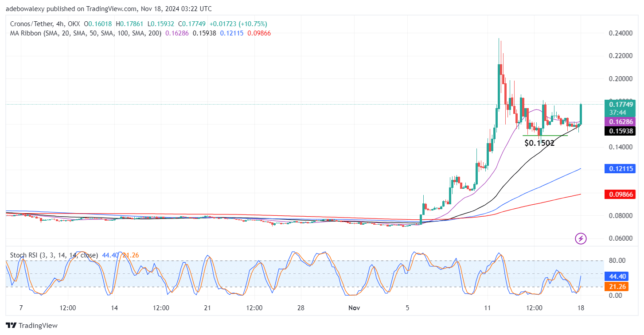This screenshot has height=335, width=644.
Task: Click the 0.06000 price axis label
Action: (621, 238)
